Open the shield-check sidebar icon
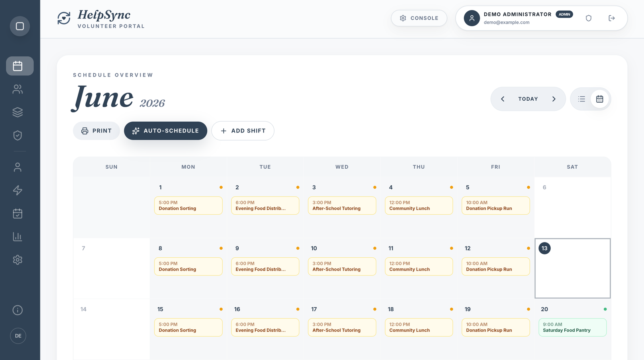This screenshot has width=644, height=360. click(x=18, y=135)
